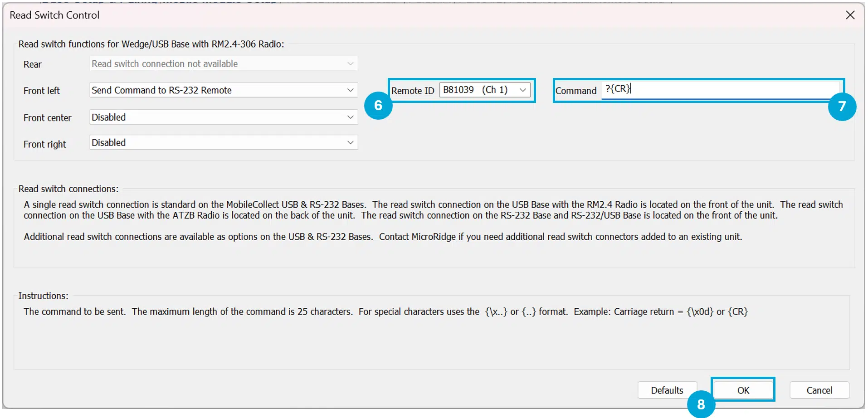Open the Front left function dropdown
The height and width of the screenshot is (418, 868).
point(224,90)
